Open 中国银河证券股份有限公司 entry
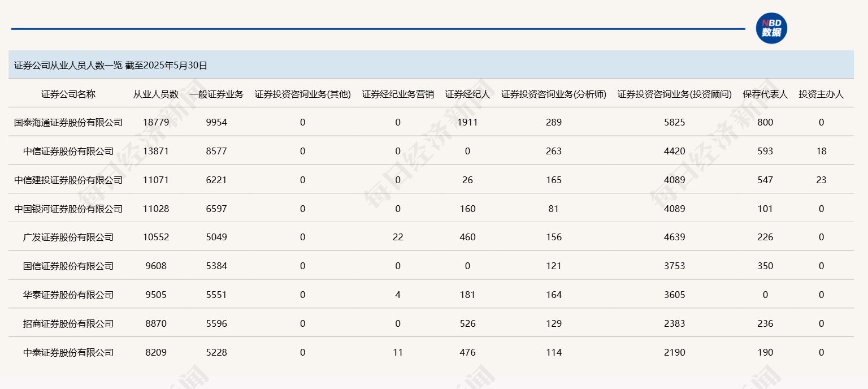The image size is (868, 389). tap(68, 209)
